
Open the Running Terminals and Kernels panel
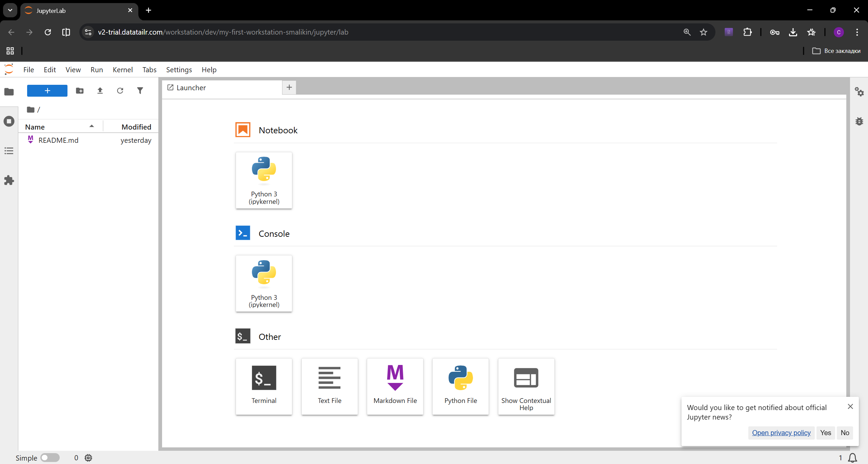click(x=9, y=121)
